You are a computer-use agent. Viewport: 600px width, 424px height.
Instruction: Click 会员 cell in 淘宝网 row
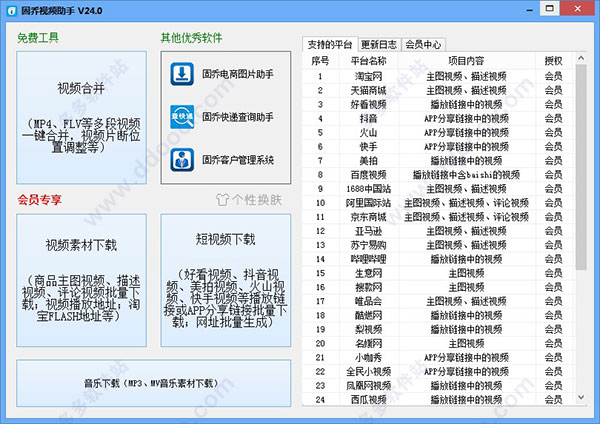(x=554, y=76)
